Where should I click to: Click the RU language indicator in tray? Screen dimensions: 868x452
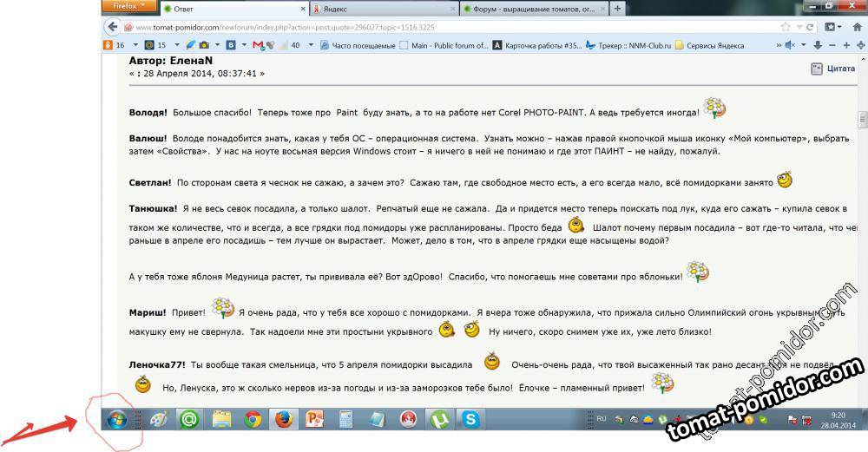click(601, 419)
